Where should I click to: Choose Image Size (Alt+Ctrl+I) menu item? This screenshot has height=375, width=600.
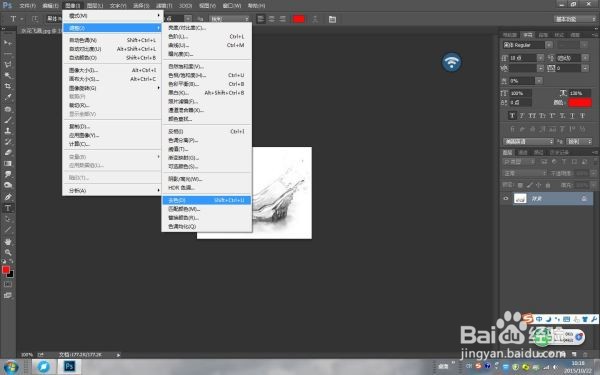tap(112, 70)
